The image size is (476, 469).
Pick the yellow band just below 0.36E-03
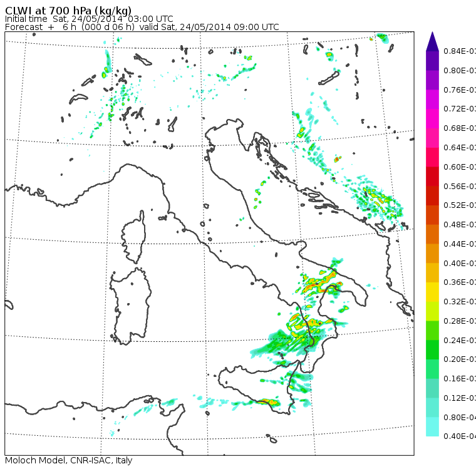point(432,292)
